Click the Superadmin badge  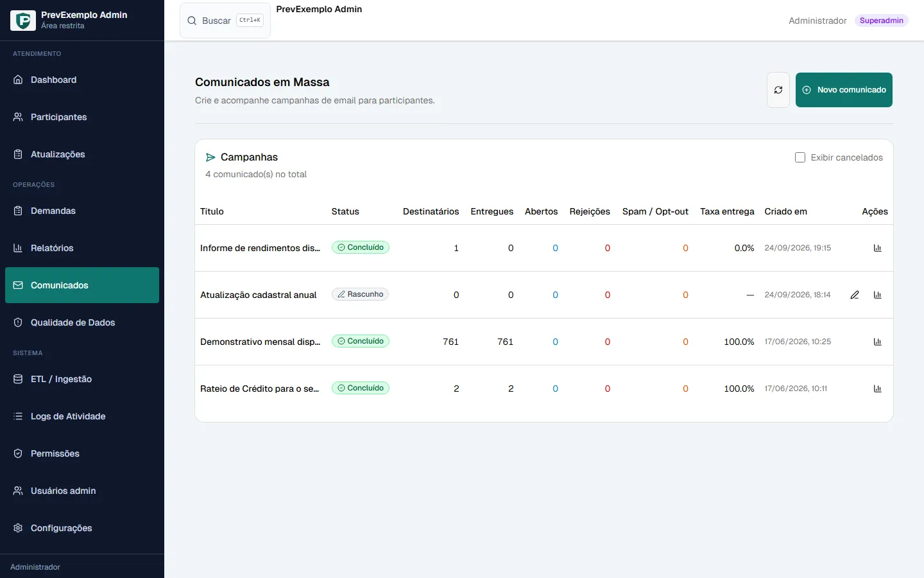point(882,21)
